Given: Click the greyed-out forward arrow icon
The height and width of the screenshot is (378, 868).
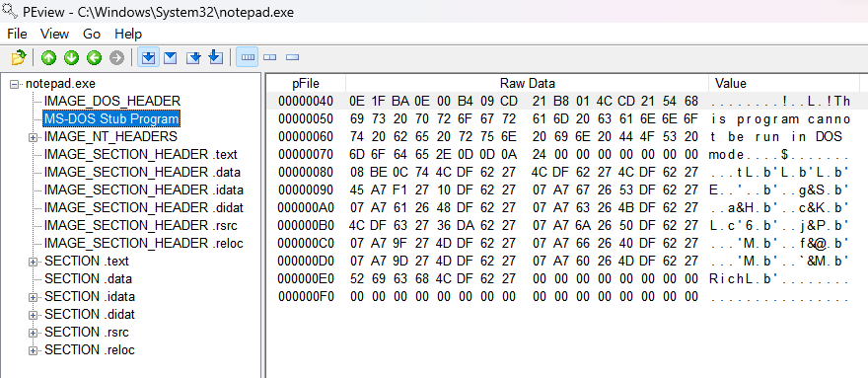Looking at the screenshot, I should point(116,57).
